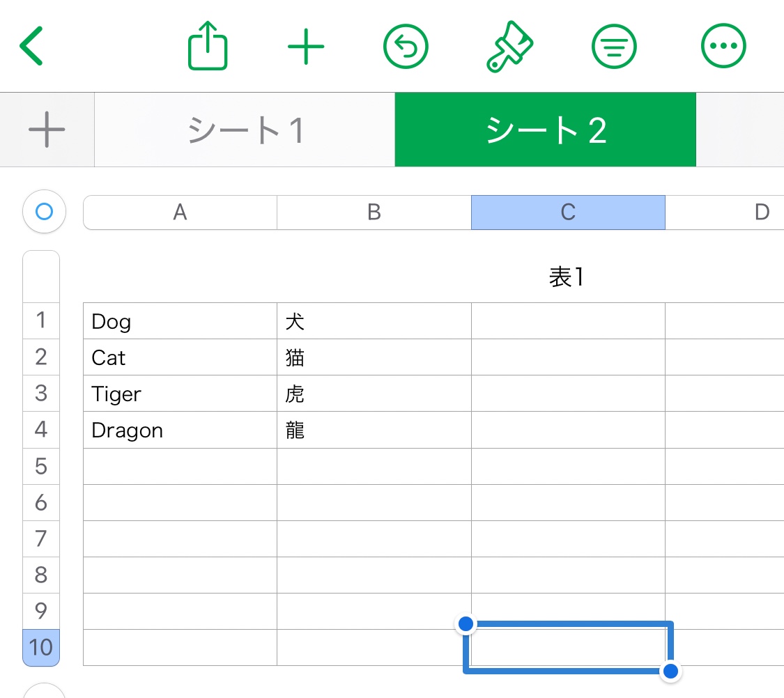Screen dimensions: 784x698
Task: Select the whole table with circle handle
Action: pyautogui.click(x=44, y=211)
